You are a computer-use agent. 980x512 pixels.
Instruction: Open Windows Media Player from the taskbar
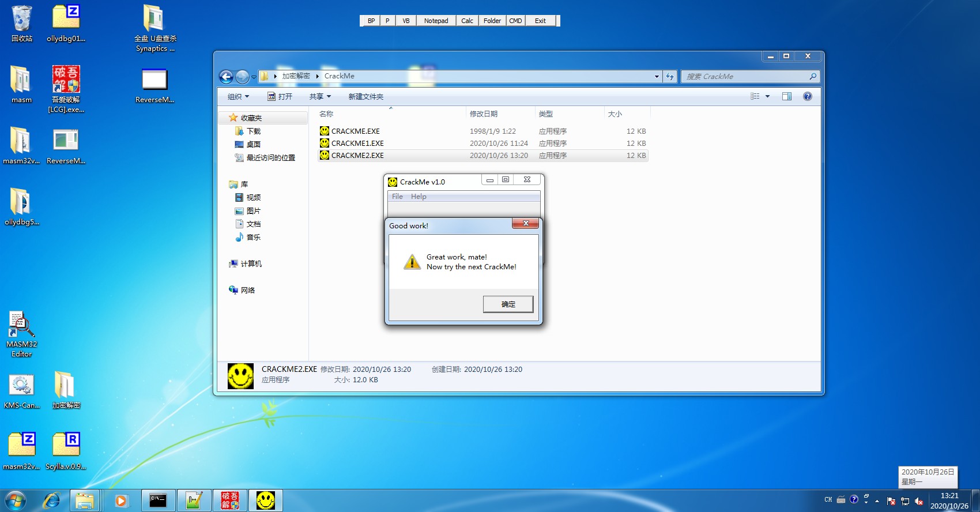point(121,500)
